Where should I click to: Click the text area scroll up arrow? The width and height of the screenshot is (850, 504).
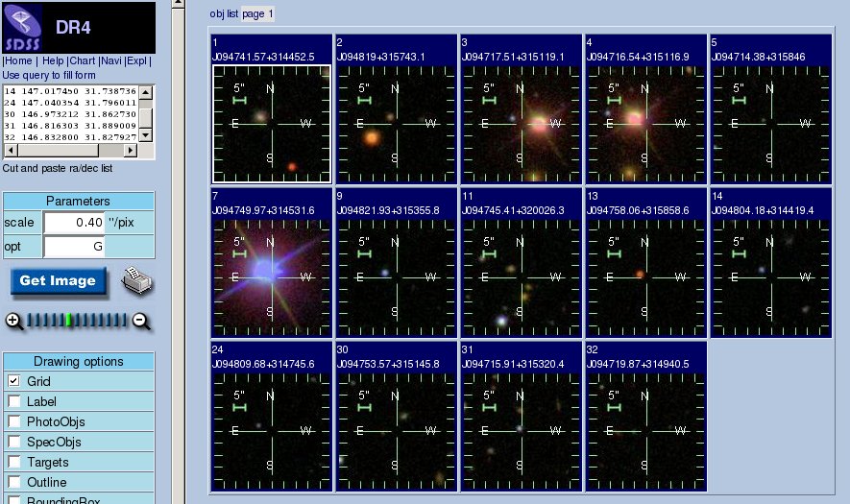[x=145, y=92]
